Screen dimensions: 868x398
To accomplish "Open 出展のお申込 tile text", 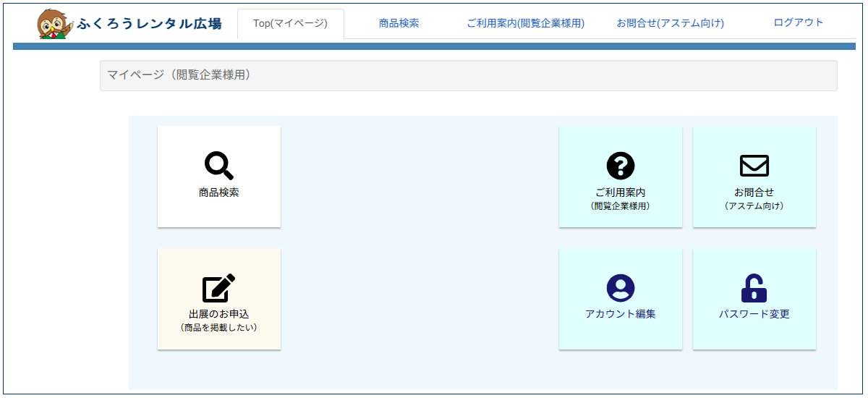I will click(218, 314).
